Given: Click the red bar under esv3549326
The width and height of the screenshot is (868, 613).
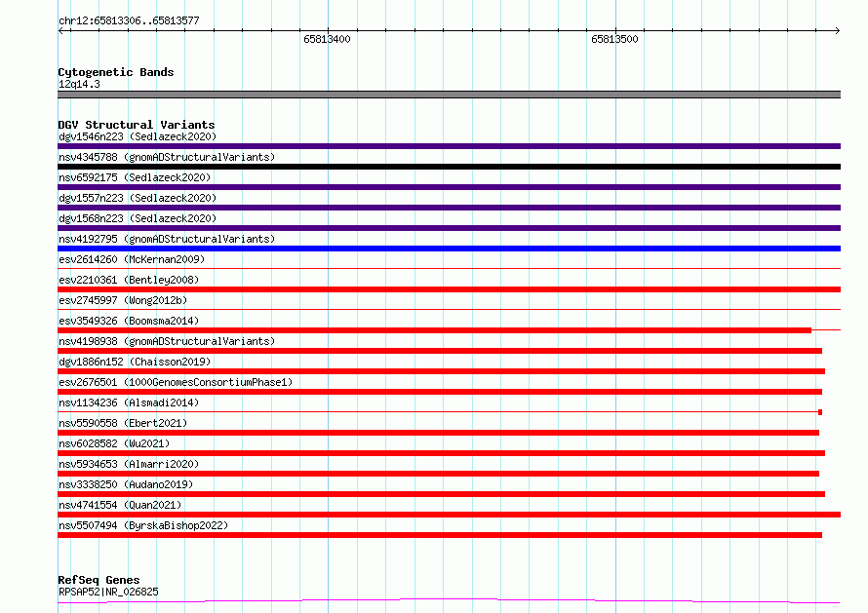Looking at the screenshot, I should click(435, 330).
